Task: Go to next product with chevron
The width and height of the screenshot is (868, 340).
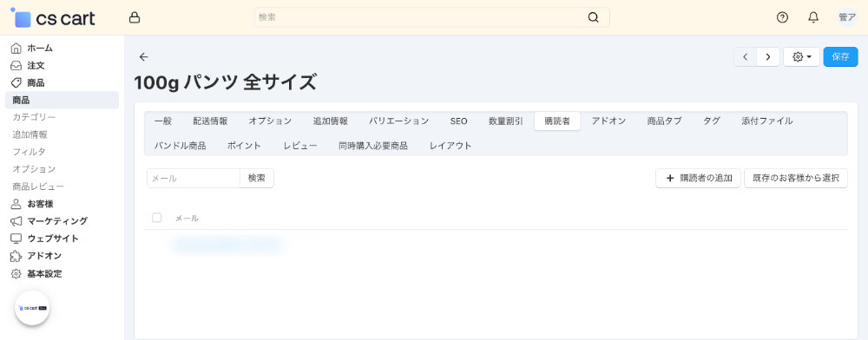Action: pyautogui.click(x=768, y=57)
